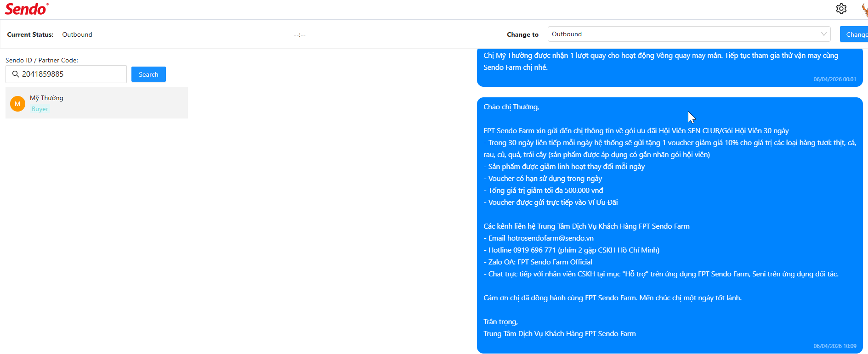Click the timestamp 06/04/2026 00:01
This screenshot has height=354, width=868.
834,79
